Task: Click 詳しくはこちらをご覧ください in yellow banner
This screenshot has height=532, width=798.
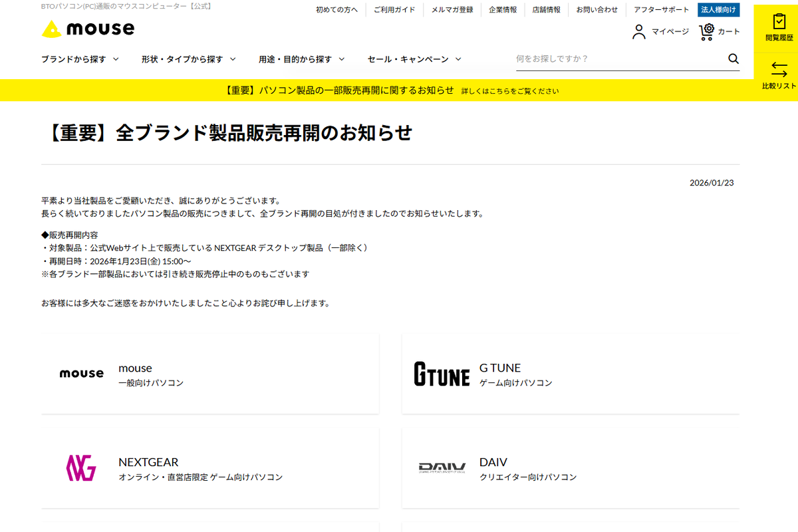Action: [x=510, y=91]
